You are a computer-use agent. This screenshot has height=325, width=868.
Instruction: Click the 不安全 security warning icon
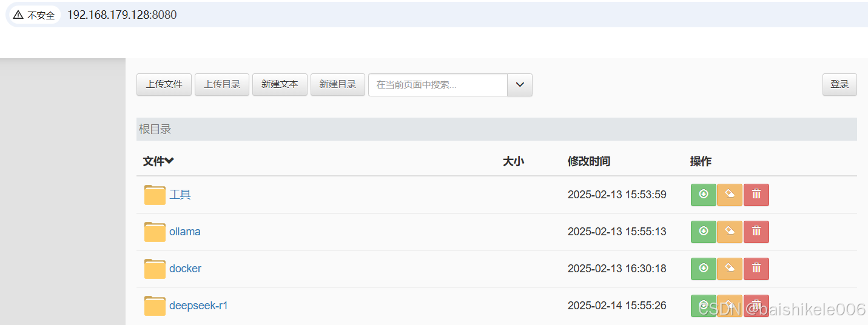(18, 15)
